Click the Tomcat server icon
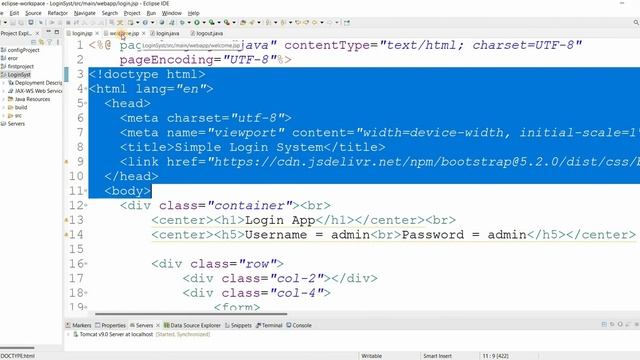640x360 pixels. coord(76,334)
